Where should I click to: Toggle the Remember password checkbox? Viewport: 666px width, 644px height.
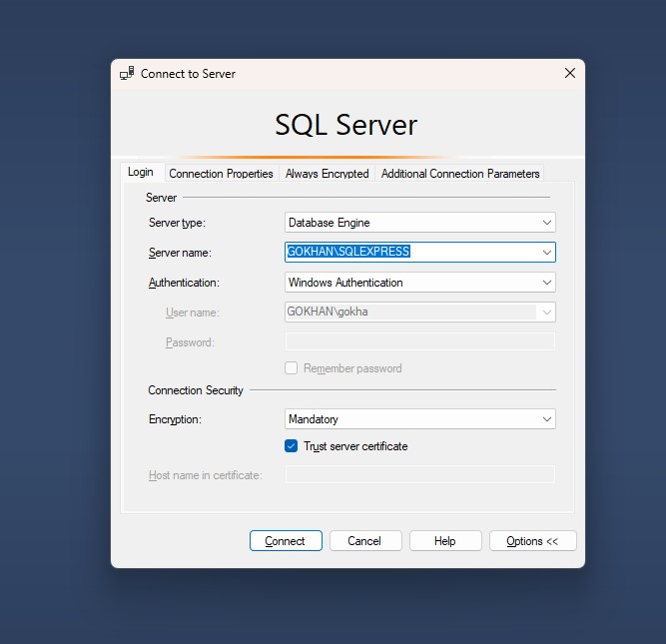coord(292,368)
